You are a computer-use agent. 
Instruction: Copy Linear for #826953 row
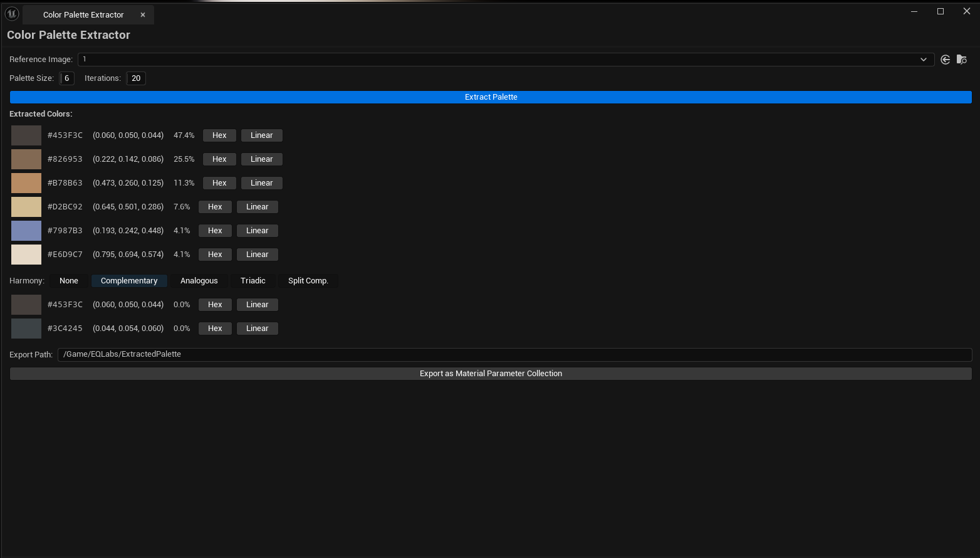pyautogui.click(x=262, y=159)
